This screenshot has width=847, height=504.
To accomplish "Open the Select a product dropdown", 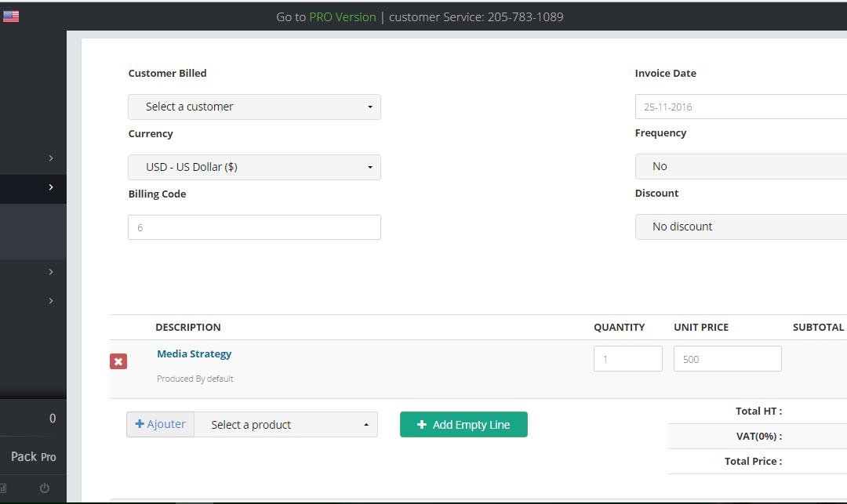I will point(285,425).
